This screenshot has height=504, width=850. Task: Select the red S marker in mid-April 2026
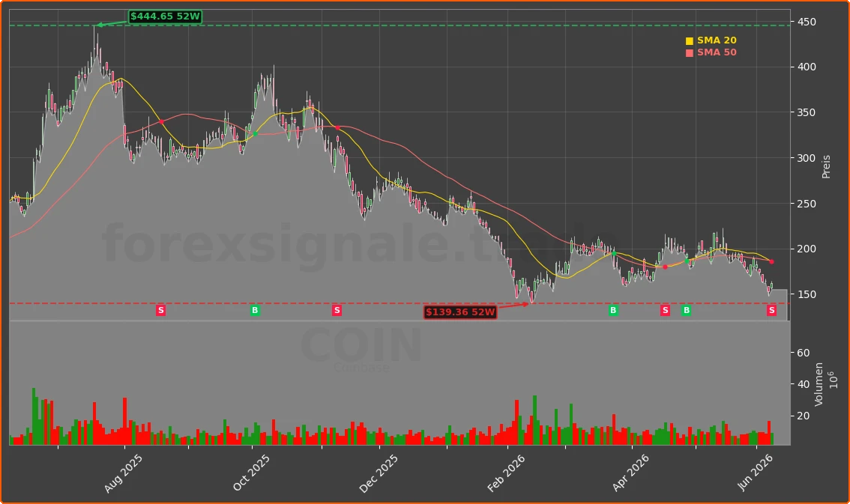click(665, 310)
